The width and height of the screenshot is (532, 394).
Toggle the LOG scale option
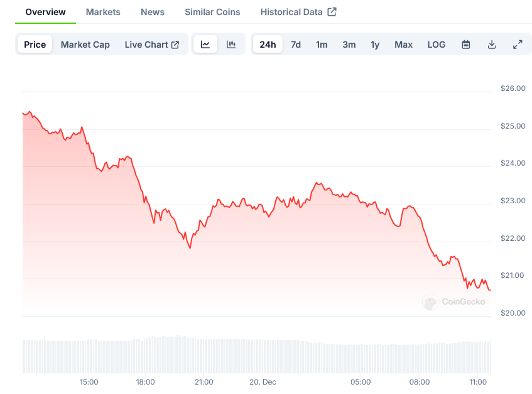tap(437, 45)
